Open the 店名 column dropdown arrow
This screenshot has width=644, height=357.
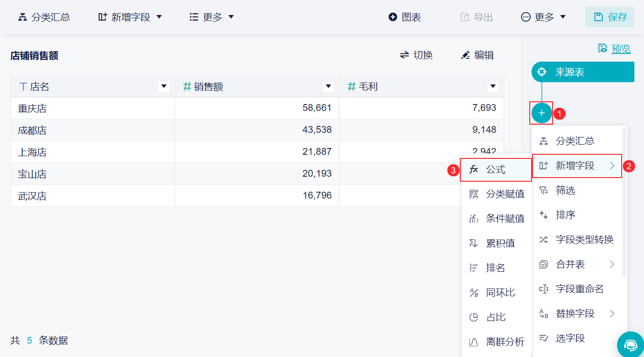[x=164, y=86]
